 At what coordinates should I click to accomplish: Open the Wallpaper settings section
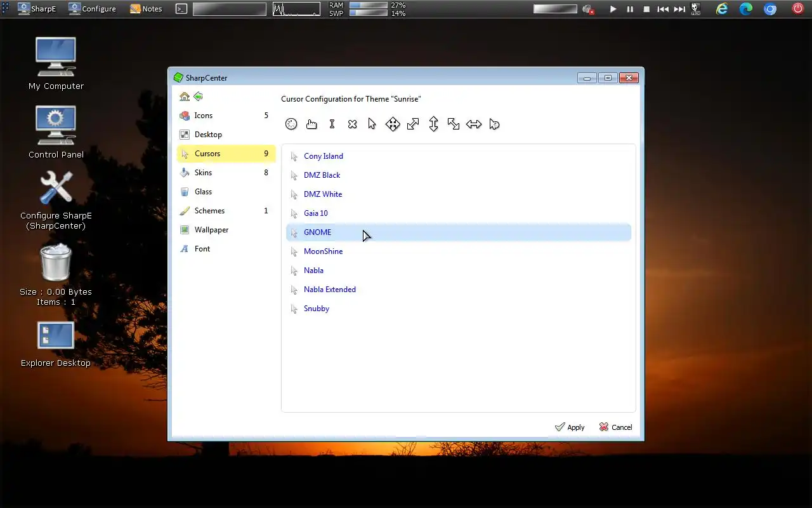click(x=226, y=230)
